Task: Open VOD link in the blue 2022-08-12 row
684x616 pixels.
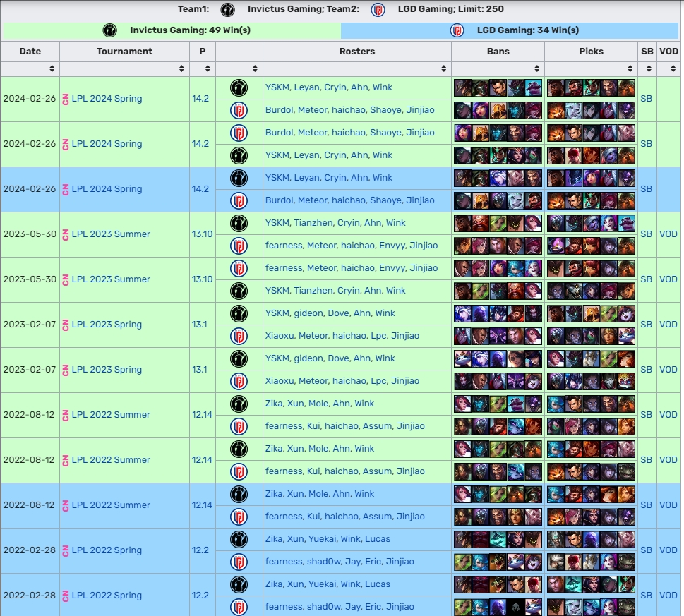Action: tap(668, 505)
